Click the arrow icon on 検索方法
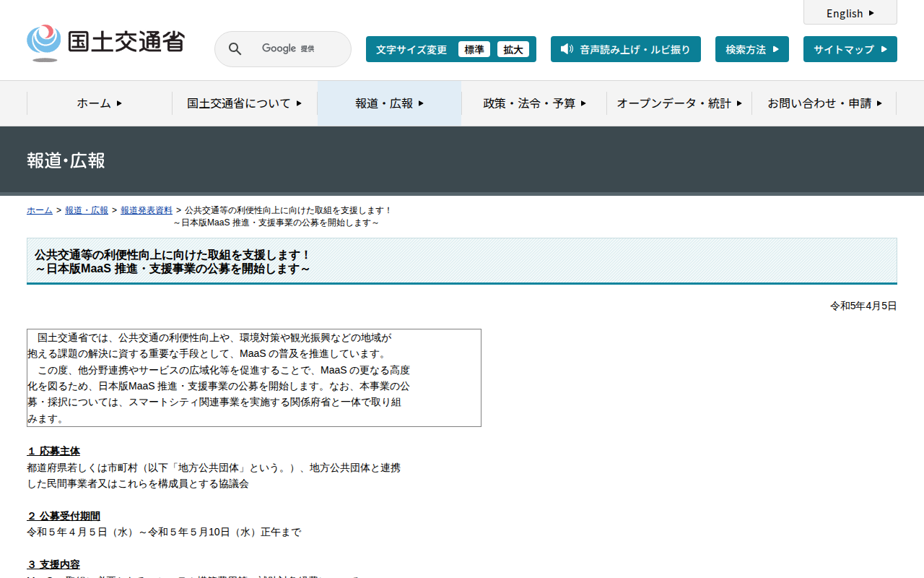Image resolution: width=924 pixels, height=578 pixels. pos(776,49)
